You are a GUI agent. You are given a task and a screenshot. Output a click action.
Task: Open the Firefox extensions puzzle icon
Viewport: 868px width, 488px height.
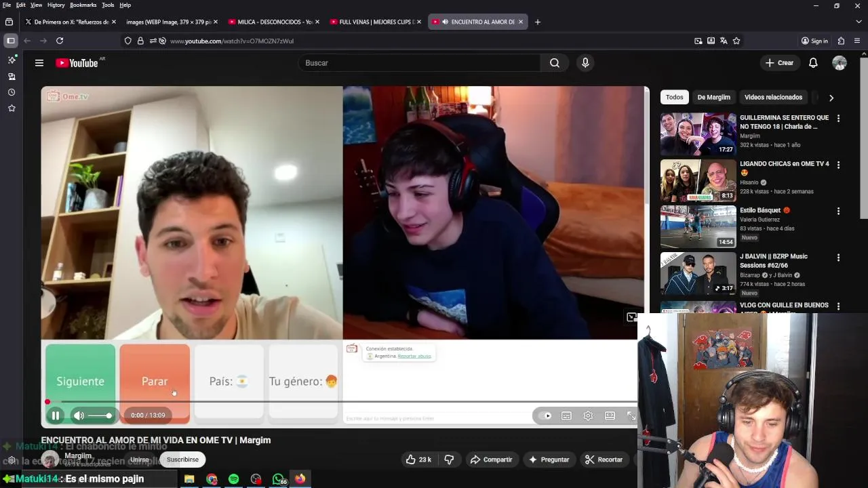point(841,41)
